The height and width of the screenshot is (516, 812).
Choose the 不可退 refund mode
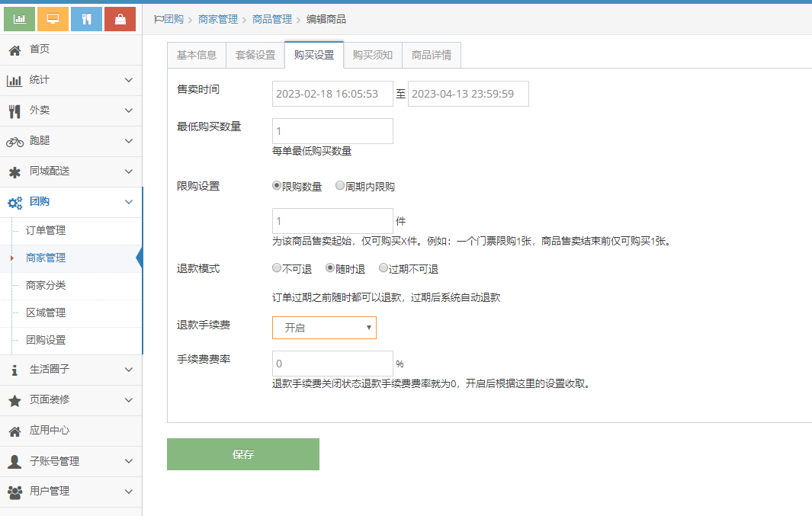coord(277,268)
